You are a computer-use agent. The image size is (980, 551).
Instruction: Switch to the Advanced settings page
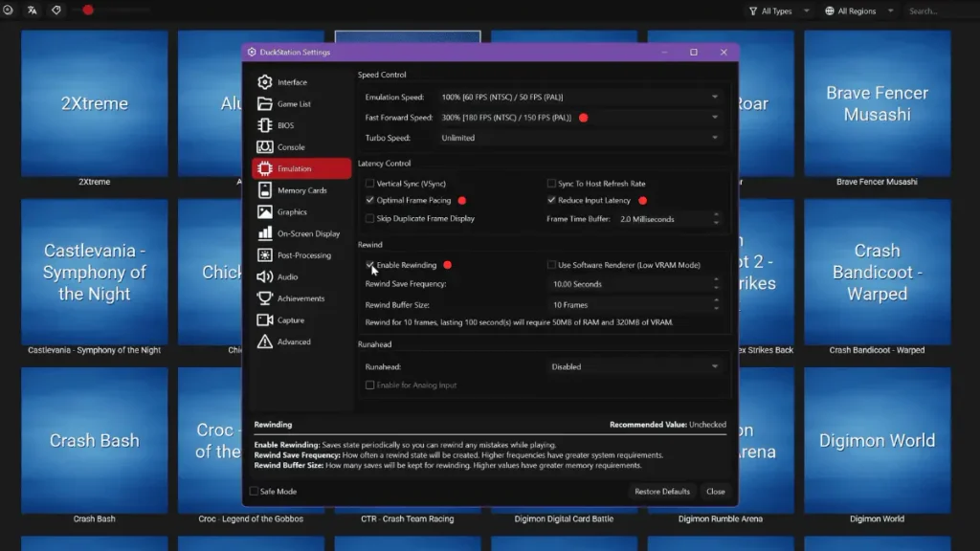[301, 342]
